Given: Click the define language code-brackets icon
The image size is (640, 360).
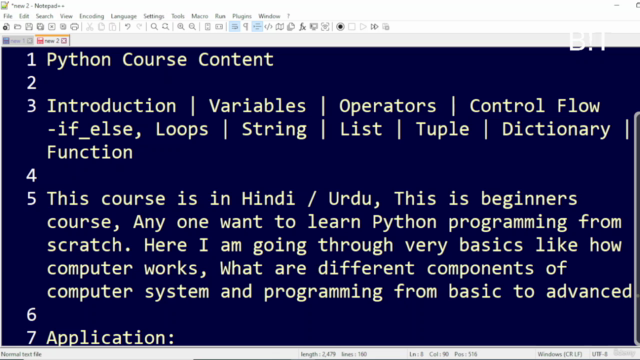Looking at the screenshot, I should (x=269, y=27).
